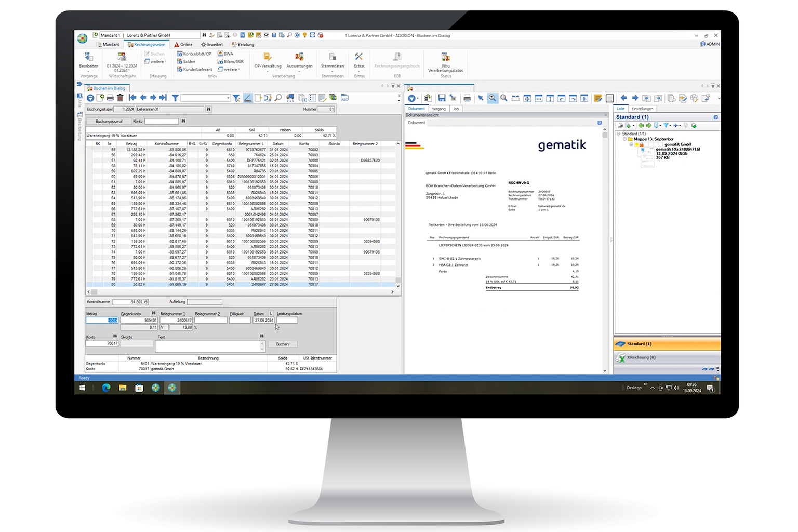Switch to the Mandant ribbon tab

[108, 45]
